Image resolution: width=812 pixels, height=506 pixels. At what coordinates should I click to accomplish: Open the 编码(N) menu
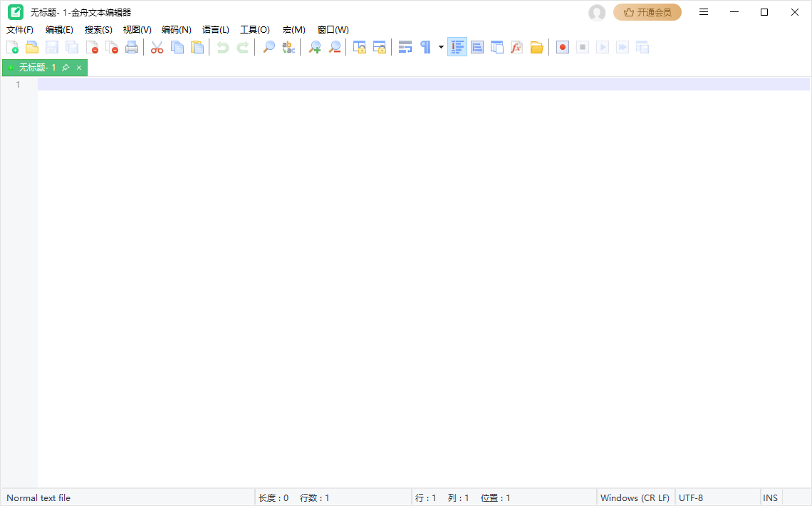(176, 29)
